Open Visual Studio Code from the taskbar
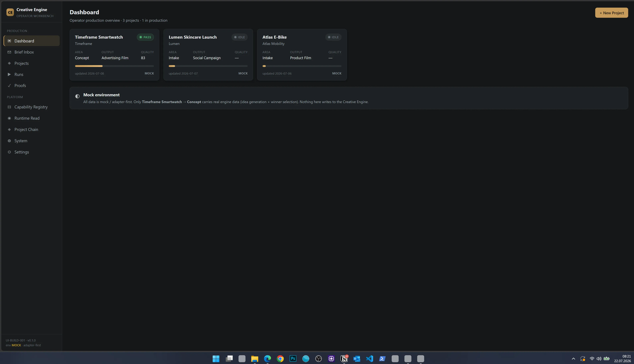 tap(370, 359)
